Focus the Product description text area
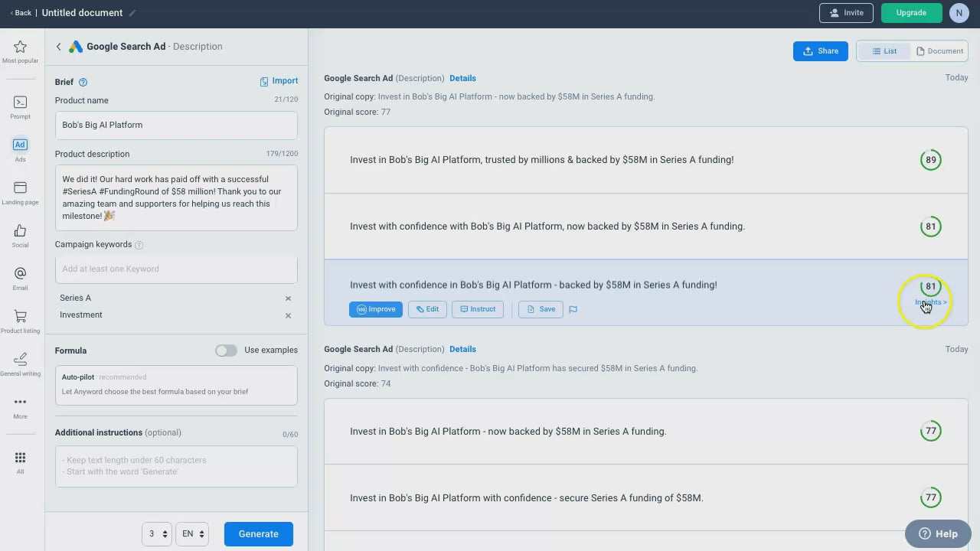The image size is (980, 551). [176, 197]
